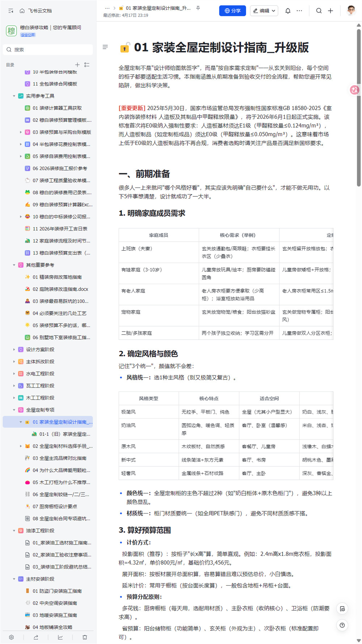The image size is (362, 644).
Task: Expand 03 装修预算与采购台账模版
Action: tap(21, 132)
